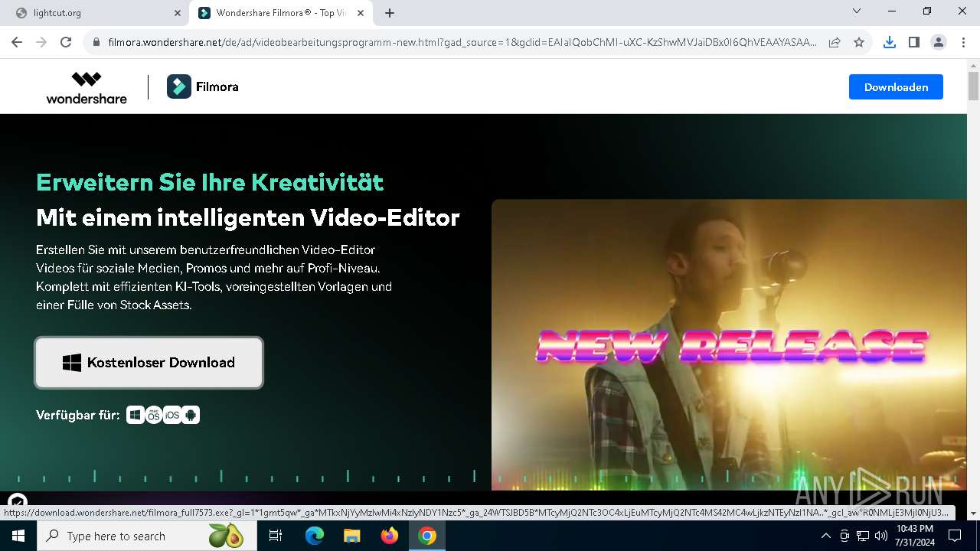Open network status in tray
Image resolution: width=980 pixels, height=551 pixels.
863,536
